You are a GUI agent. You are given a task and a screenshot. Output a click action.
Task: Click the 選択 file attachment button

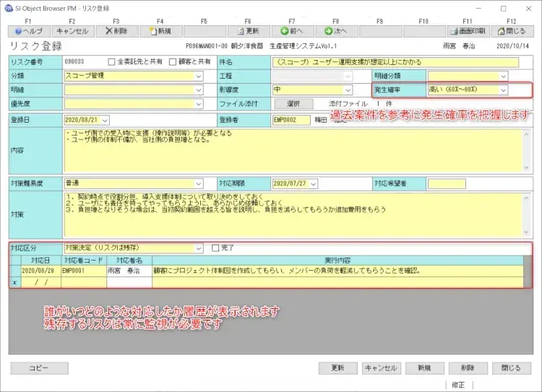(x=293, y=104)
